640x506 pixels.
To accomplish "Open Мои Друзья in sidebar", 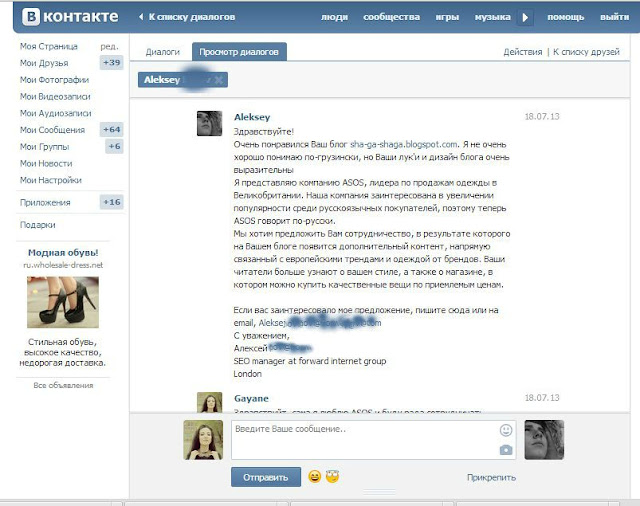I will pyautogui.click(x=44, y=63).
